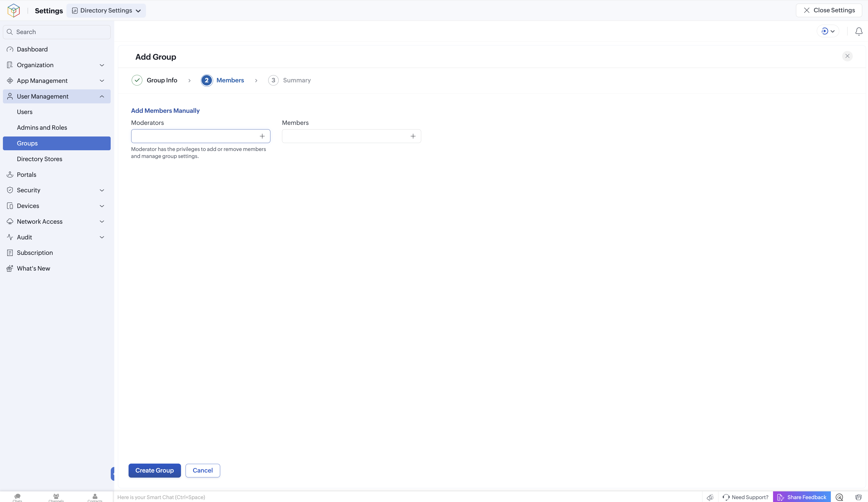The width and height of the screenshot is (868, 502).
Task: Click the announcements megaphone icon
Action: [710, 497]
